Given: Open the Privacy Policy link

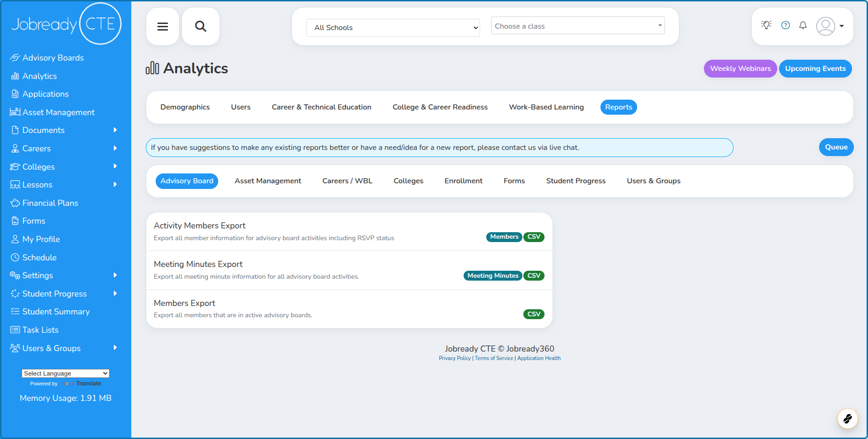Looking at the screenshot, I should point(455,358).
